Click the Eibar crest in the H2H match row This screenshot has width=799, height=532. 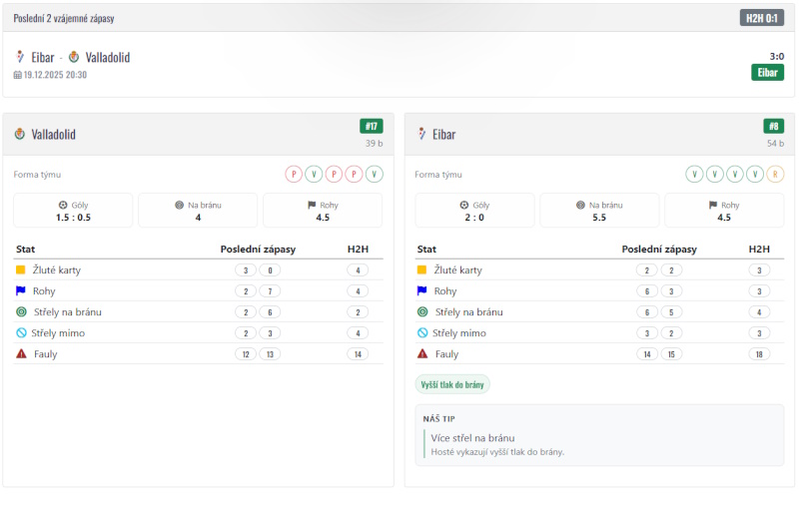(x=20, y=57)
